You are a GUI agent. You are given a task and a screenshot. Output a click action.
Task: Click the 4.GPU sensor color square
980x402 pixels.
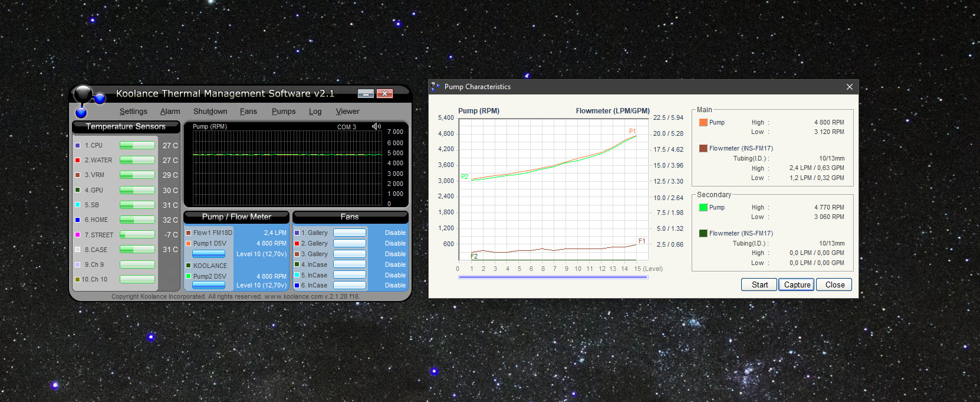[77, 190]
